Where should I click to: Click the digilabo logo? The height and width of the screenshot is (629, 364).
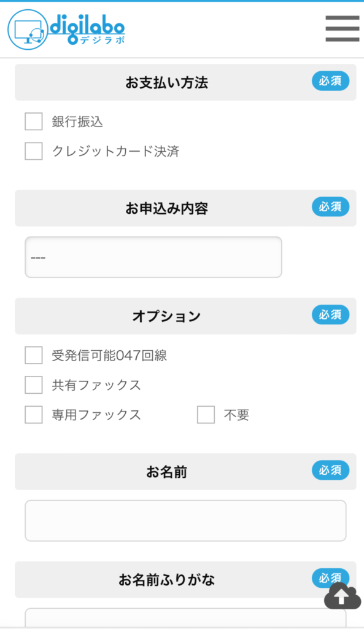tap(66, 29)
